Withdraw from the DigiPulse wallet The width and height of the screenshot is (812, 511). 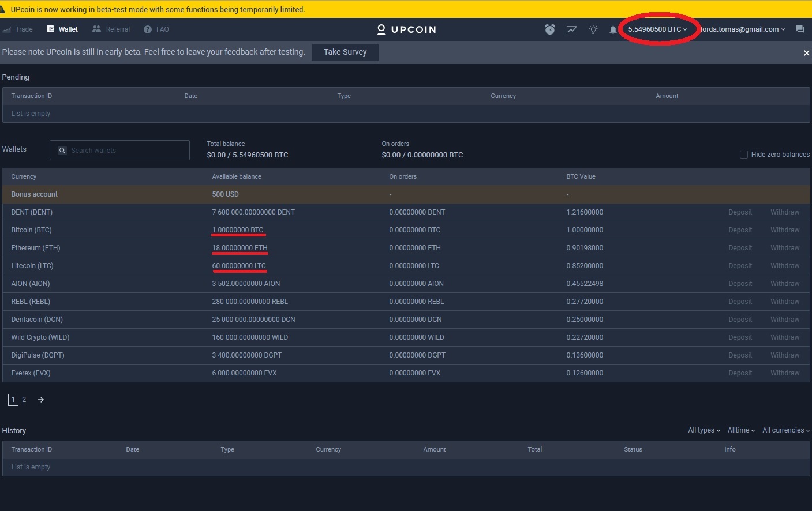(x=785, y=355)
